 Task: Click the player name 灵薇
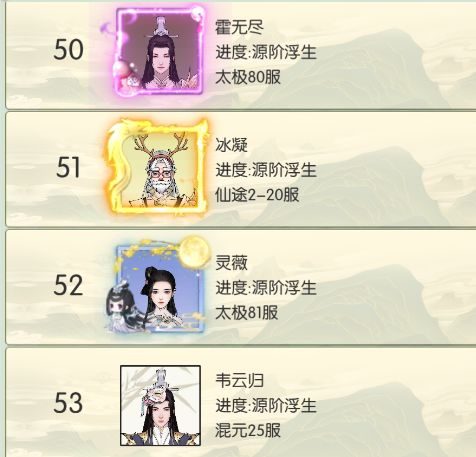pos(231,263)
